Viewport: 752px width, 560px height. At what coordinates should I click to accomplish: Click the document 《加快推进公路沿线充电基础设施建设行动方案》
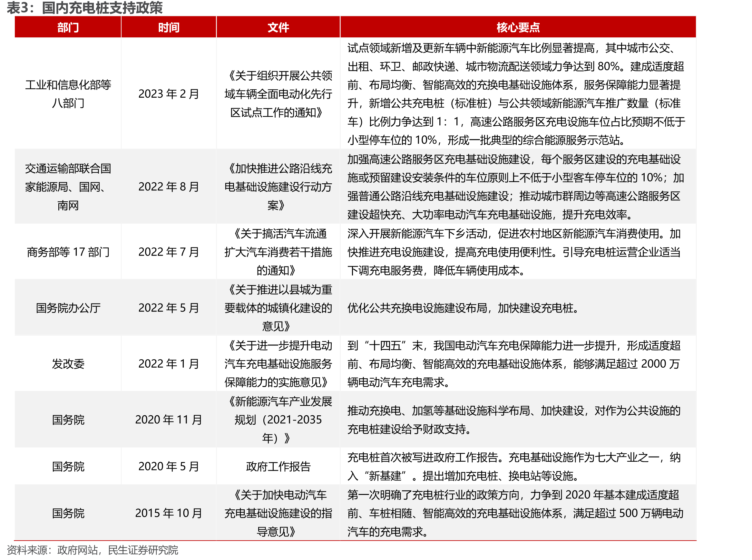(x=278, y=187)
